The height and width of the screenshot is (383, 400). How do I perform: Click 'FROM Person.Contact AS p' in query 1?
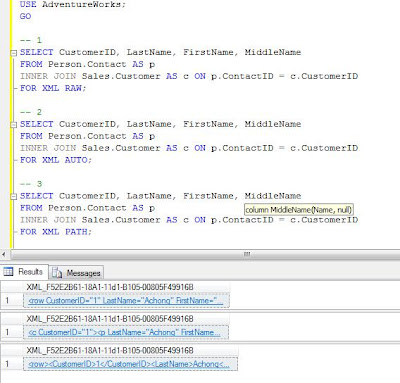click(x=87, y=64)
